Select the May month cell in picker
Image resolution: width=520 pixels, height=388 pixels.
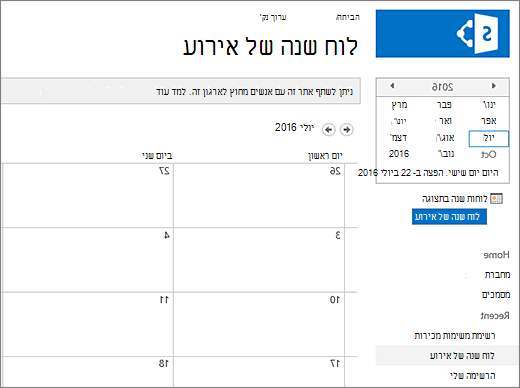(x=444, y=121)
